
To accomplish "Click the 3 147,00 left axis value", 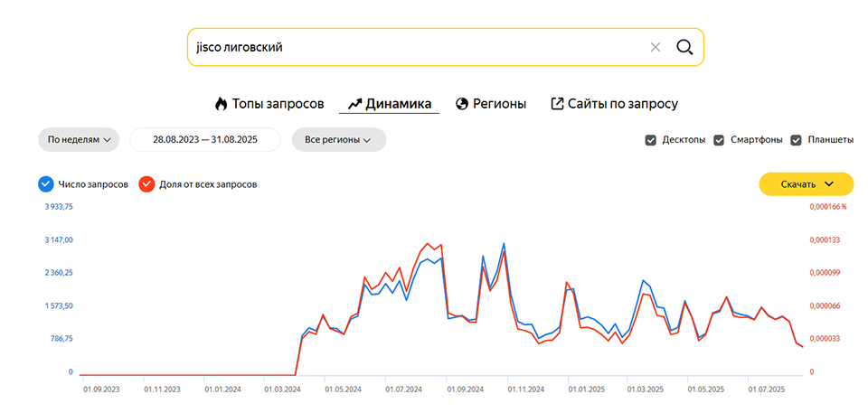I will (x=59, y=239).
